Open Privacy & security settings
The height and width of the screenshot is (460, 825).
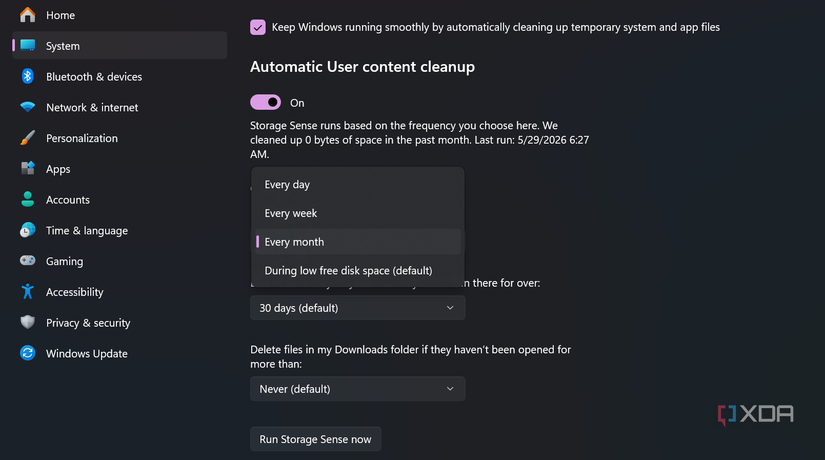[x=119, y=322]
